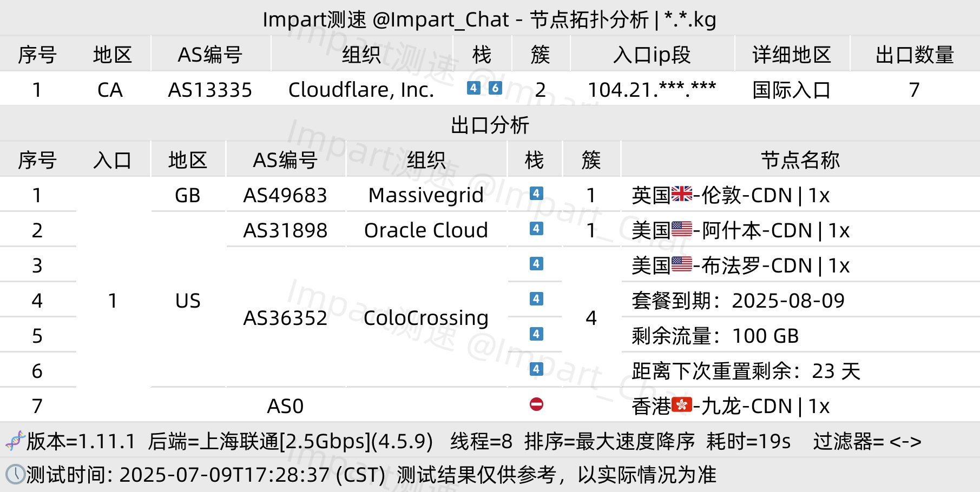Click the 节点名称 column header

(800, 160)
